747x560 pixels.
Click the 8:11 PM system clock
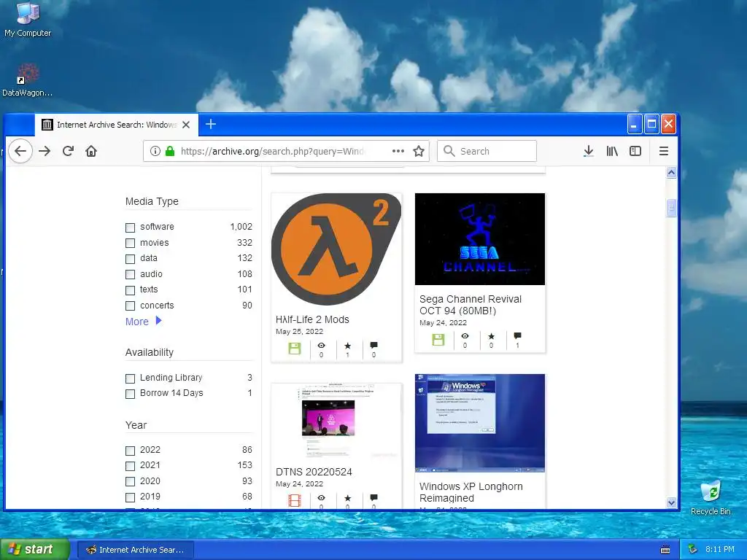719,550
